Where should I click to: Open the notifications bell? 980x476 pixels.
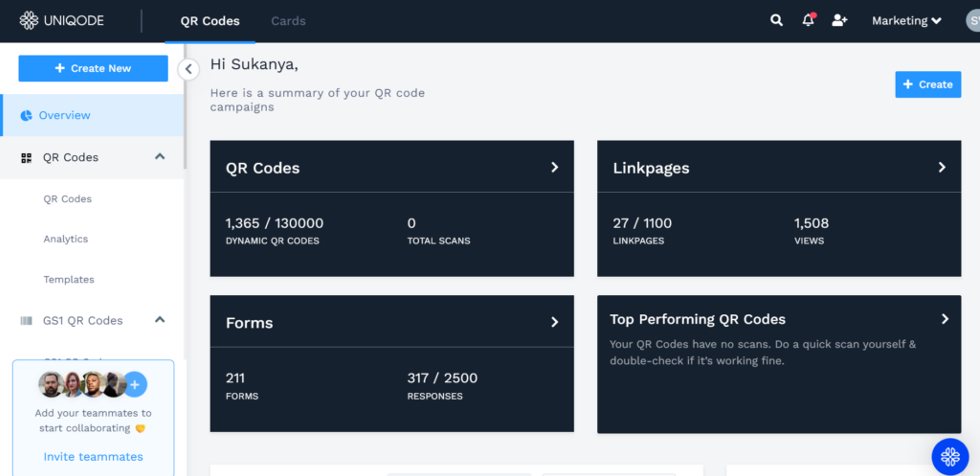[x=808, y=20]
